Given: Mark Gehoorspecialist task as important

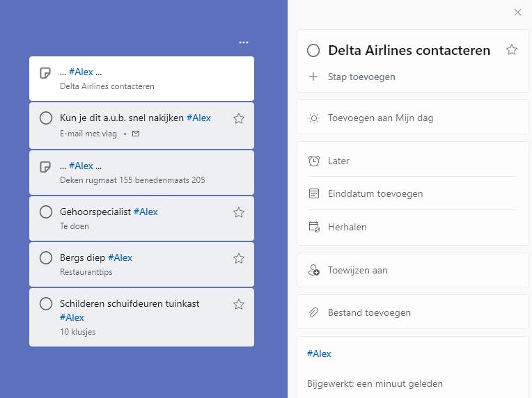Looking at the screenshot, I should coord(239,212).
